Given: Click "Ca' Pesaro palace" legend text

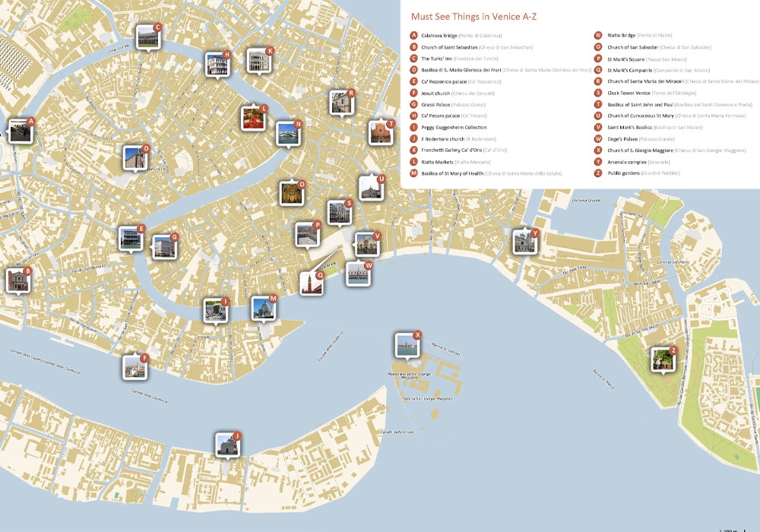Looking at the screenshot, I should click(x=441, y=116).
